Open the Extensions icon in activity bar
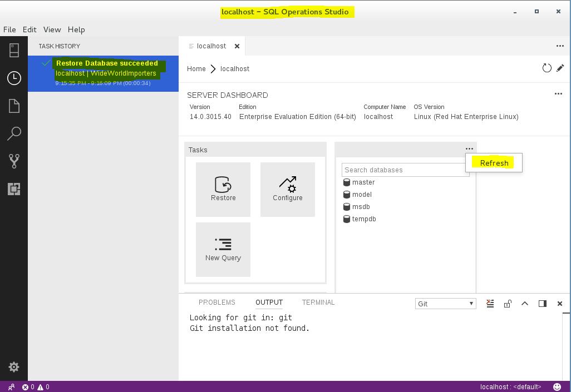Image resolution: width=571 pixels, height=392 pixels. coord(14,189)
